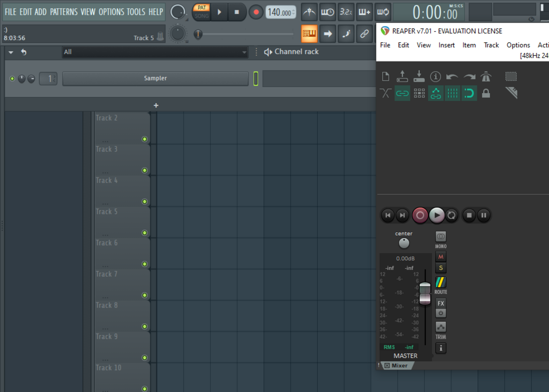Viewport: 549px width, 392px height.
Task: Switch to SONG mode
Action: point(202,16)
